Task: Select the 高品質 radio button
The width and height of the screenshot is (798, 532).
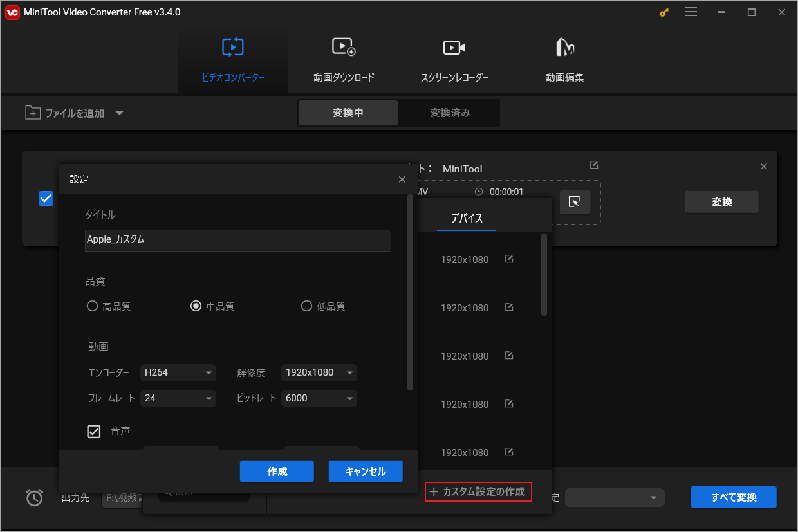Action: [92, 306]
